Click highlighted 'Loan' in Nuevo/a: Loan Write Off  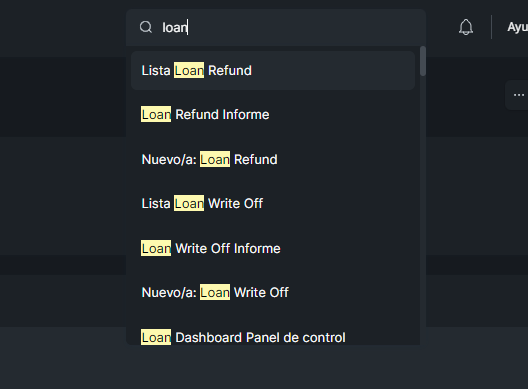[x=215, y=292]
